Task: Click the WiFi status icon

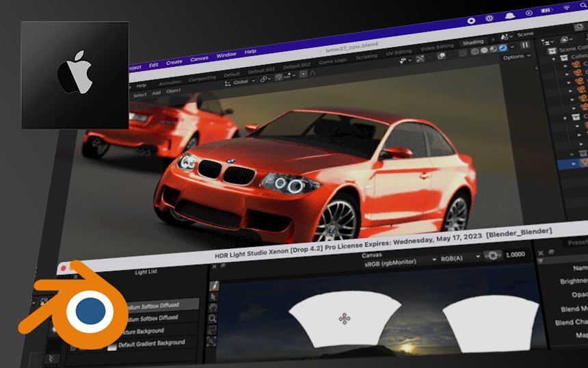Action: click(566, 8)
